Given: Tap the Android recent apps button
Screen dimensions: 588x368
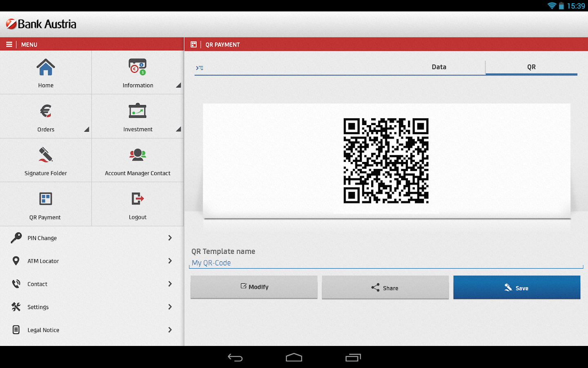Looking at the screenshot, I should tap(353, 358).
